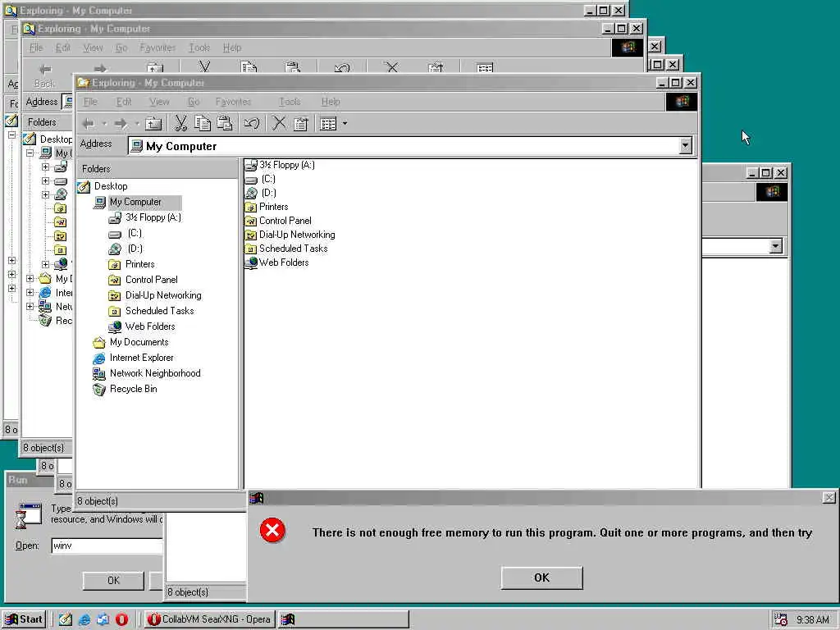Click the Views icon in front Explorer toolbar
840x630 pixels.
pyautogui.click(x=328, y=124)
